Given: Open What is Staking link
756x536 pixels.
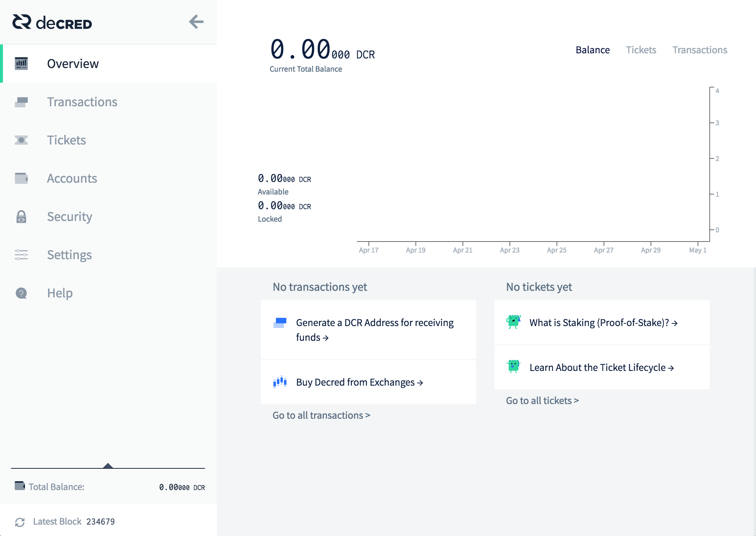Looking at the screenshot, I should click(x=602, y=322).
